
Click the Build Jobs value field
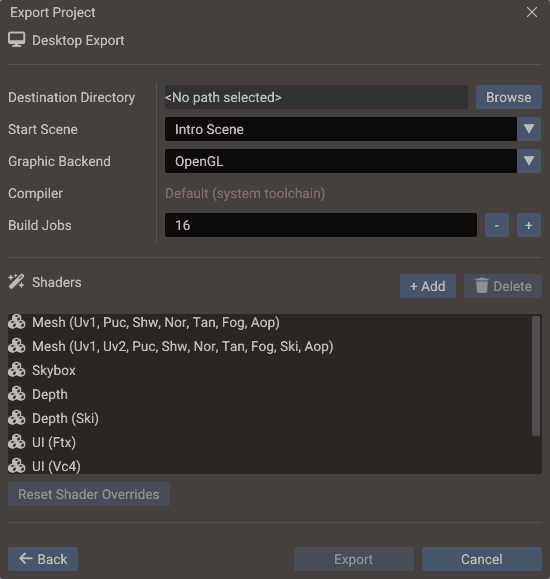(321, 225)
